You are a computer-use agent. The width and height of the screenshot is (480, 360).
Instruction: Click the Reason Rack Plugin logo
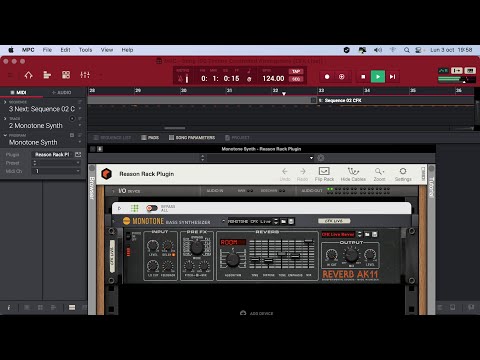106,174
